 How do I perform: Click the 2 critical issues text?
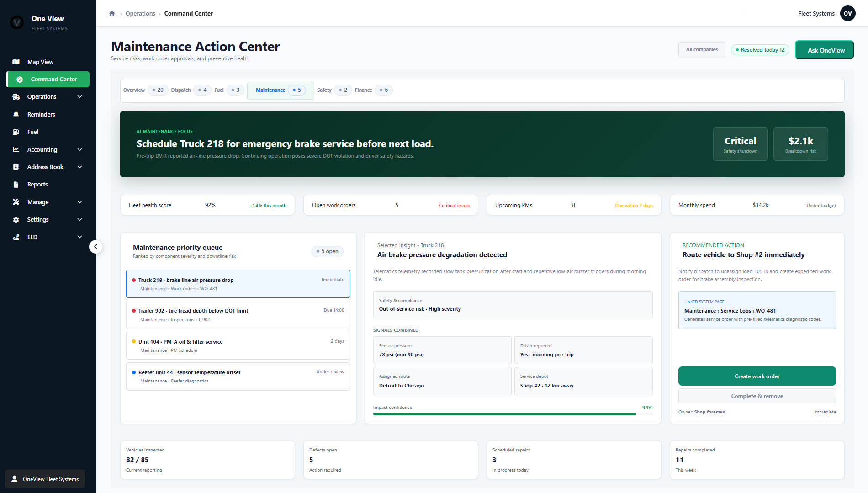(x=454, y=206)
